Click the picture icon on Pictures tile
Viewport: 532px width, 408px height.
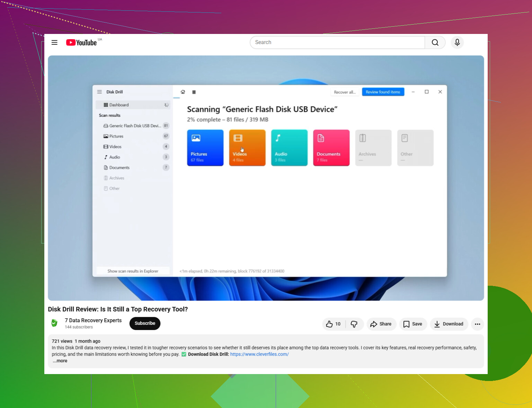196,138
